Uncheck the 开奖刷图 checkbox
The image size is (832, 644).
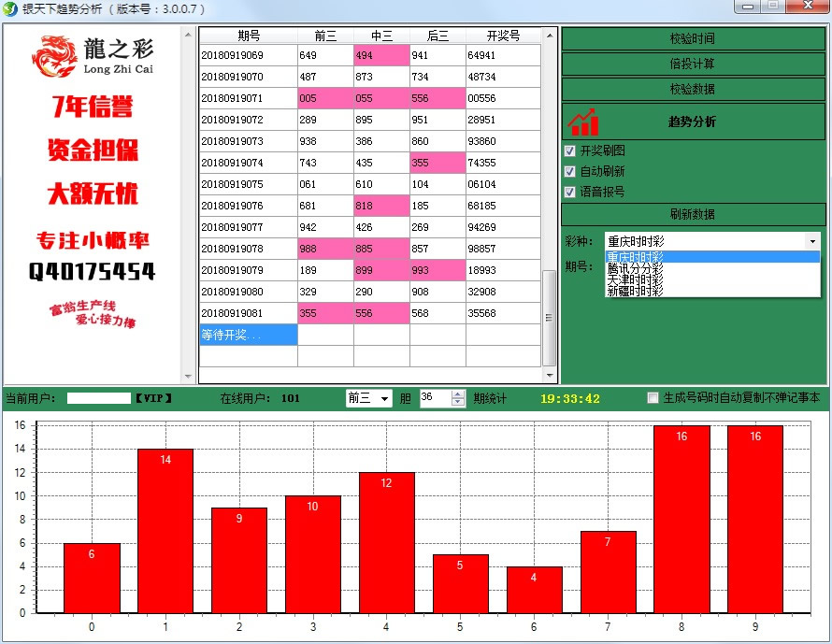coord(569,150)
